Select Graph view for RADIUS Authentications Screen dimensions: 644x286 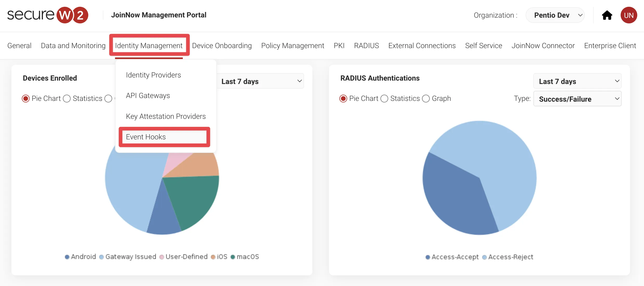click(x=426, y=99)
